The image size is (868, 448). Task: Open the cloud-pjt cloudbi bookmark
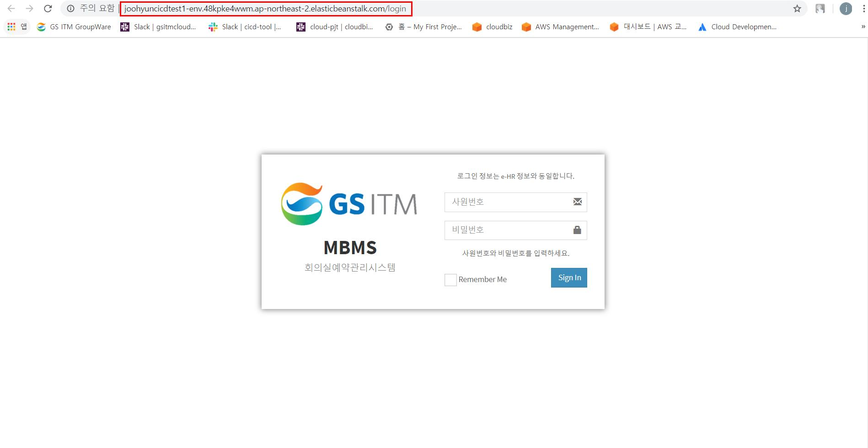coord(335,27)
